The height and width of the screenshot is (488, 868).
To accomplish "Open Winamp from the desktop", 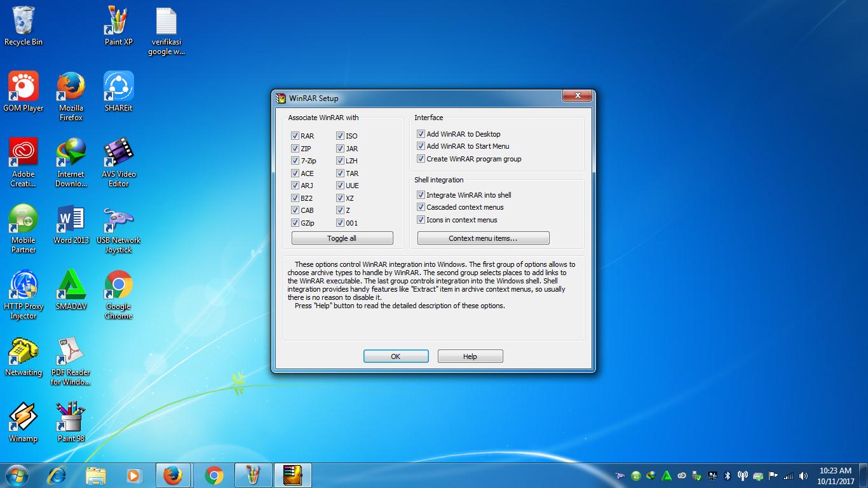I will 24,416.
